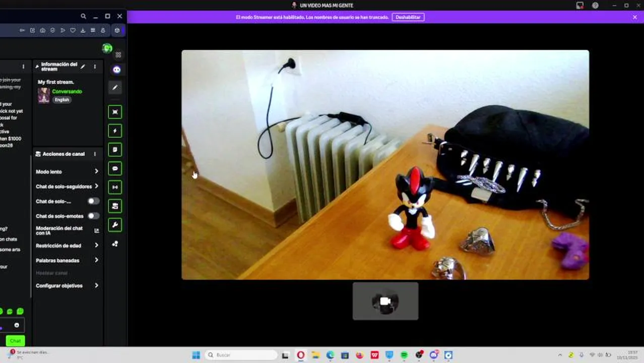Click the Discord icon in the sidebar

116,70
